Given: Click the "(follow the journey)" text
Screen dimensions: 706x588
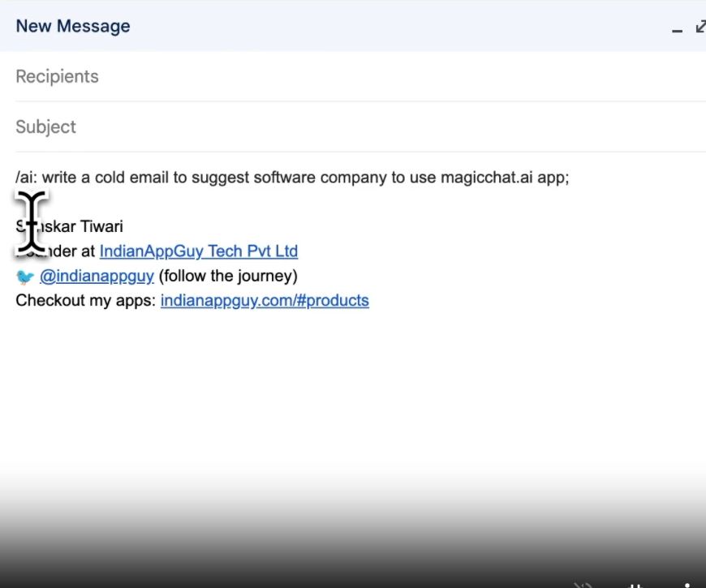Looking at the screenshot, I should tap(228, 276).
